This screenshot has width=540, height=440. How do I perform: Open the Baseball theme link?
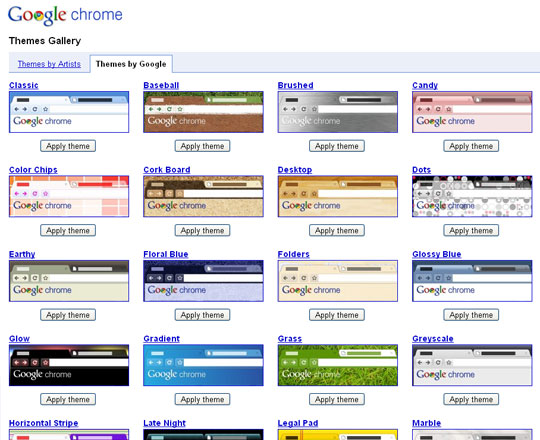(x=161, y=85)
